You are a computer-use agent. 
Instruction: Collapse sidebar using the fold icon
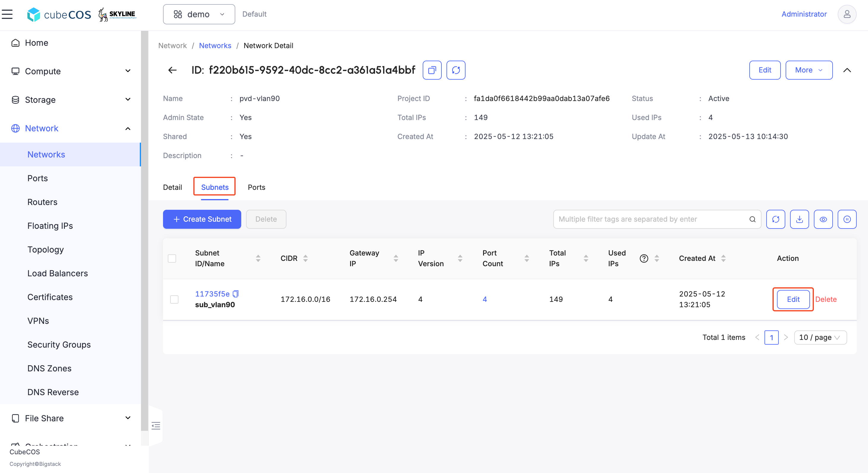point(156,426)
